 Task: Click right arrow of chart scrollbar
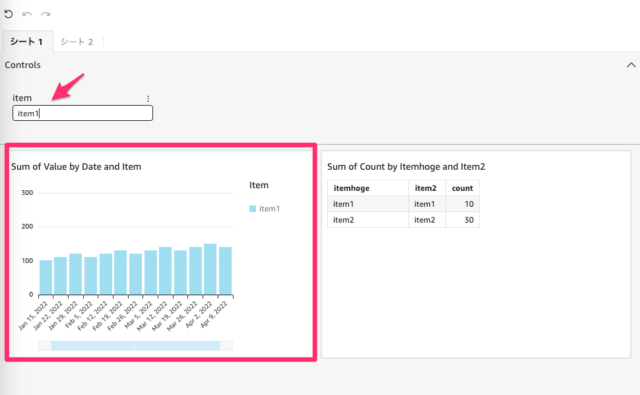click(x=227, y=346)
